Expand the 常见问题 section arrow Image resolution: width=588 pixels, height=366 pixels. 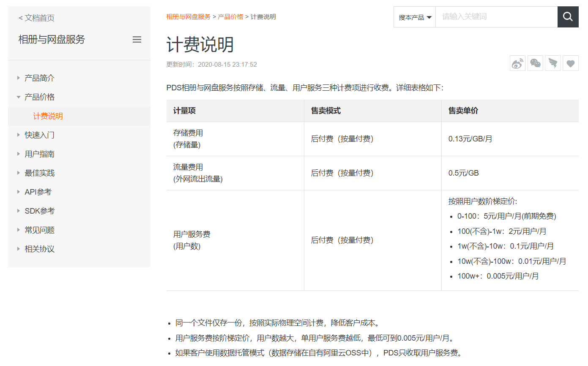[19, 230]
